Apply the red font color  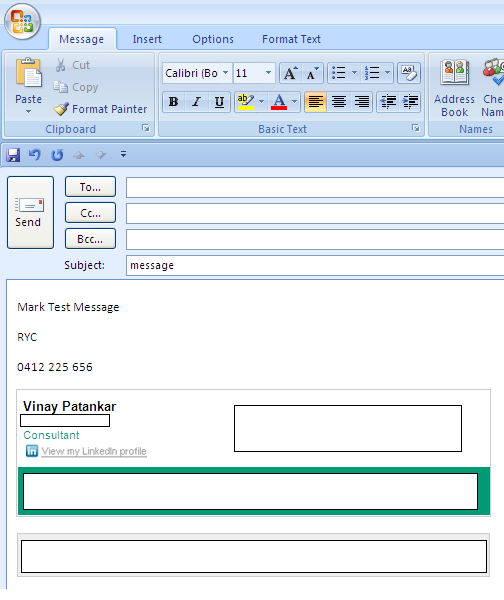[x=279, y=102]
